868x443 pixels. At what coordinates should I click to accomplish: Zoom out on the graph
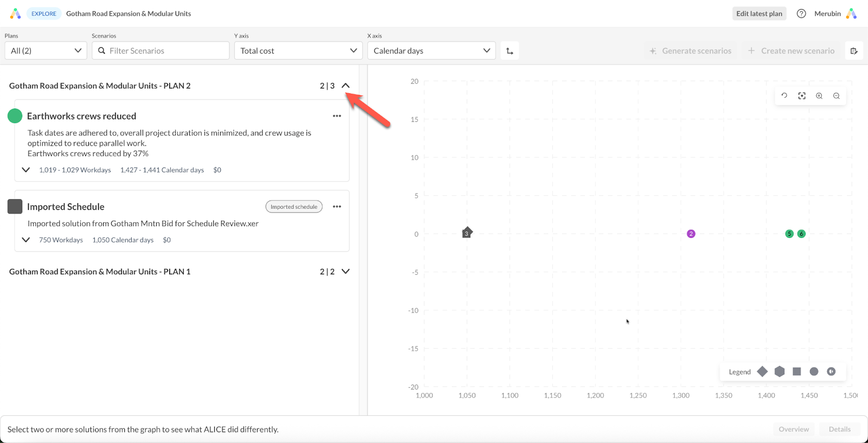[837, 96]
